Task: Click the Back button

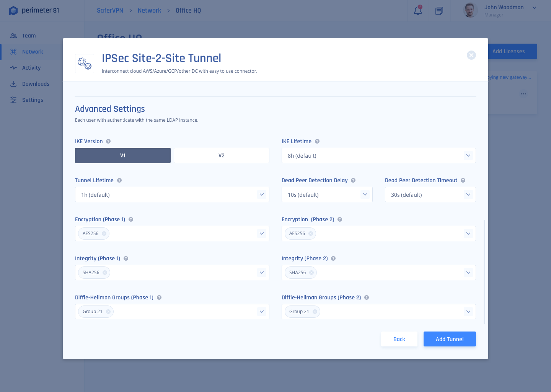Action: [x=399, y=339]
